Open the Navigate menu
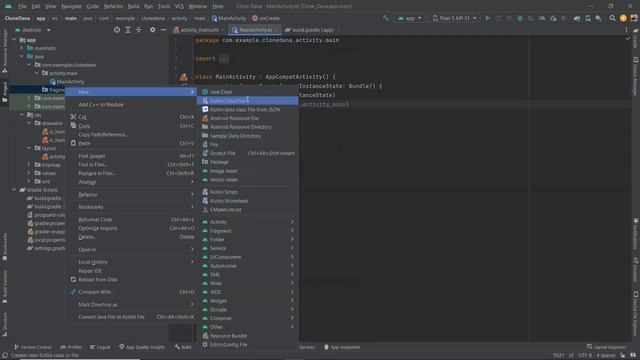640x360 pixels. coord(71,6)
